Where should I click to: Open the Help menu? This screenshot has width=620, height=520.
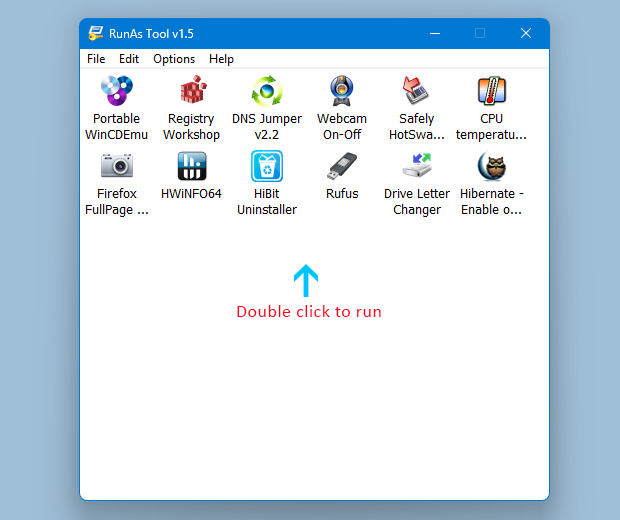click(221, 59)
